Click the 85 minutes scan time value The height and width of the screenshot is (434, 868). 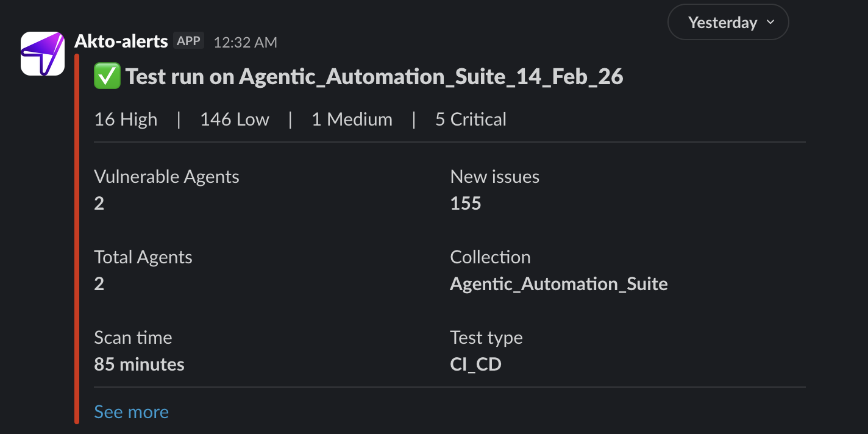click(139, 365)
